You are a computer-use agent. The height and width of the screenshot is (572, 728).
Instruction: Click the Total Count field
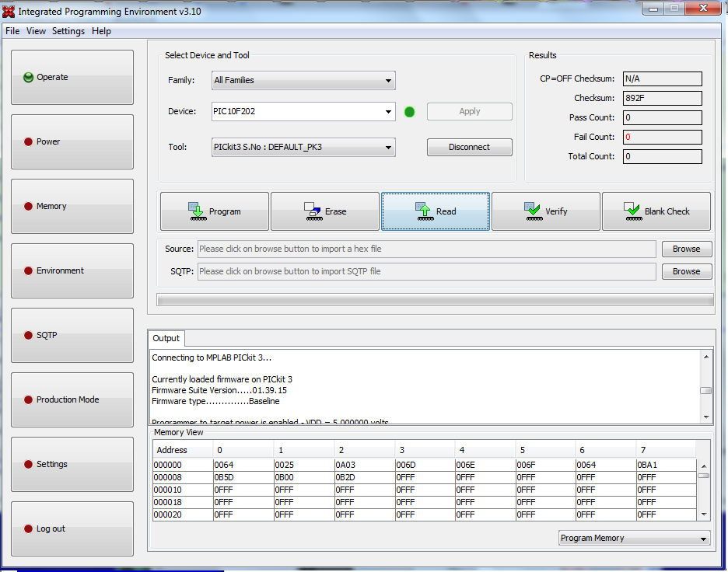point(662,157)
